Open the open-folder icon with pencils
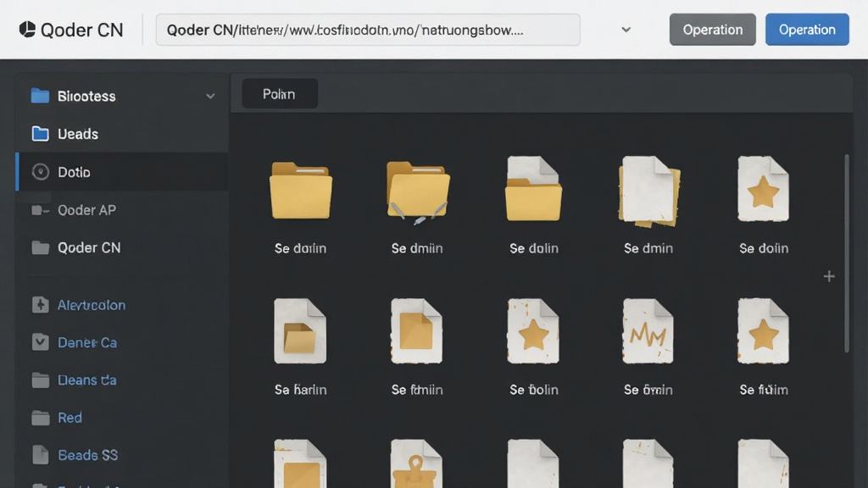The height and width of the screenshot is (488, 868). click(418, 192)
